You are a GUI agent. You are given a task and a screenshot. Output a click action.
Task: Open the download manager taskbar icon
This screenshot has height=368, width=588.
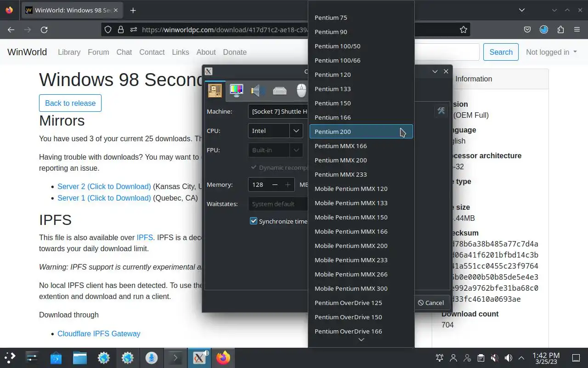coord(152,358)
